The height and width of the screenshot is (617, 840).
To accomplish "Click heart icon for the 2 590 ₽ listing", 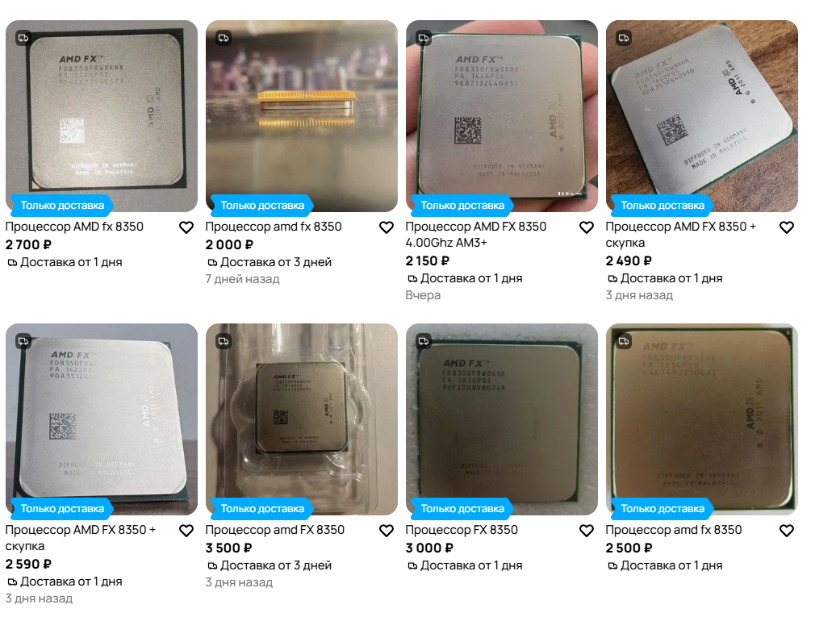I will 186,531.
